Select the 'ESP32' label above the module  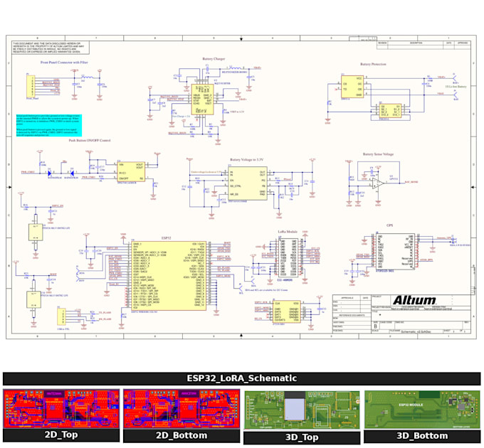tap(166, 238)
